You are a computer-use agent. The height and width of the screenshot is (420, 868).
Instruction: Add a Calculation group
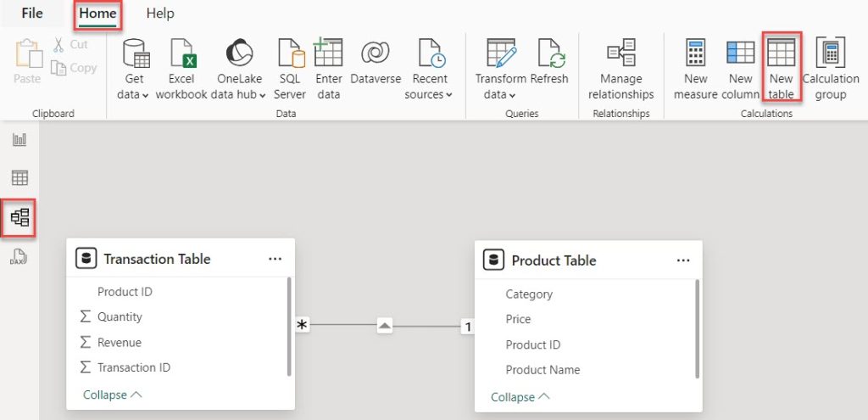coord(831,70)
